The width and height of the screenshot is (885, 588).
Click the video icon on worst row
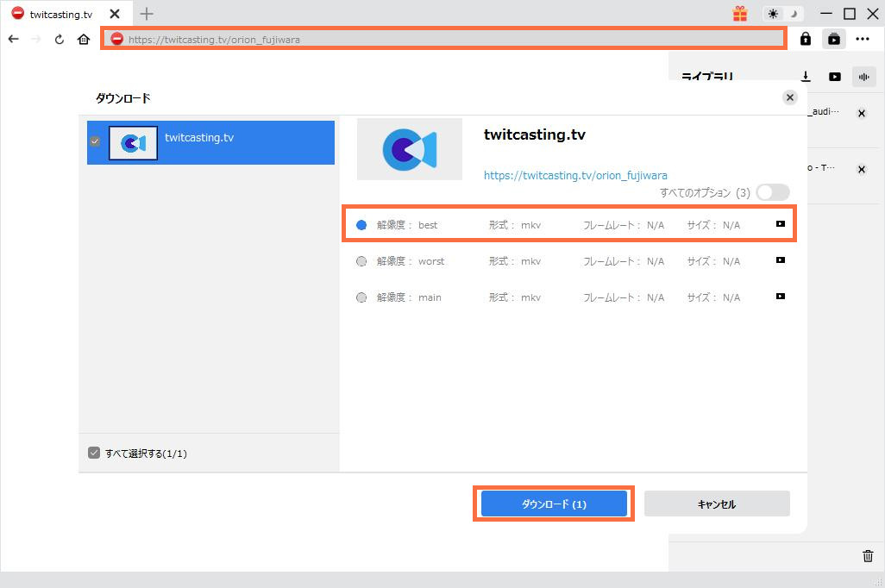click(780, 260)
